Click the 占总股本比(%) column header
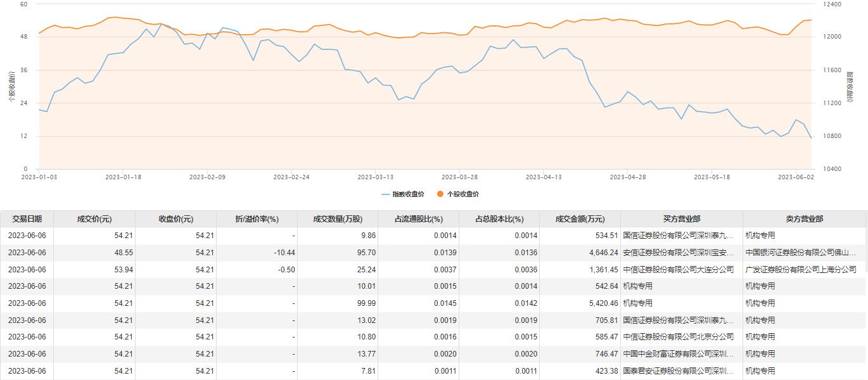The width and height of the screenshot is (868, 380). (499, 219)
